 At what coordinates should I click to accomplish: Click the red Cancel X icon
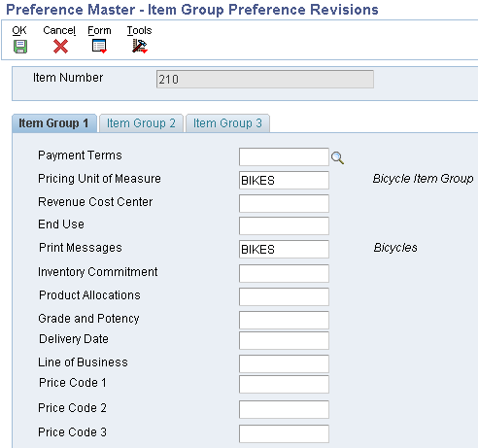click(60, 47)
